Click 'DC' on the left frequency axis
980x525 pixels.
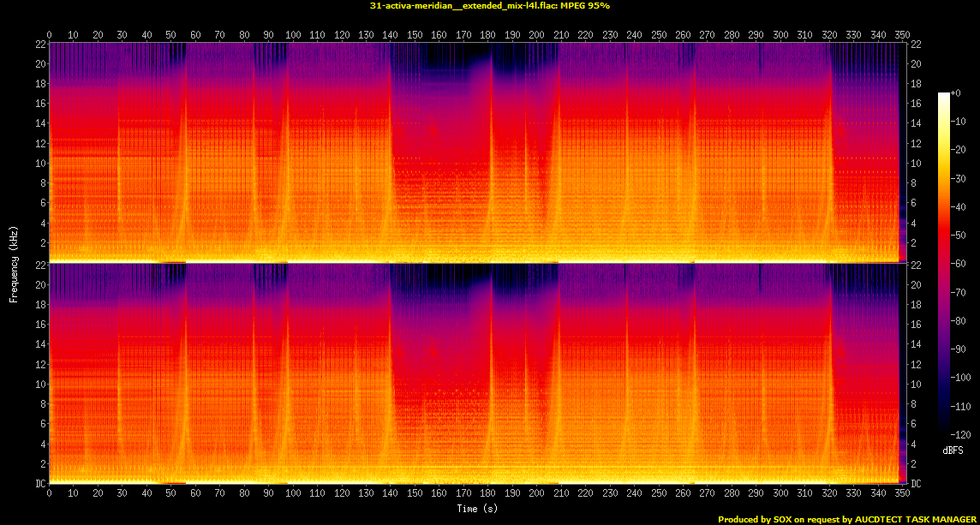click(x=40, y=484)
